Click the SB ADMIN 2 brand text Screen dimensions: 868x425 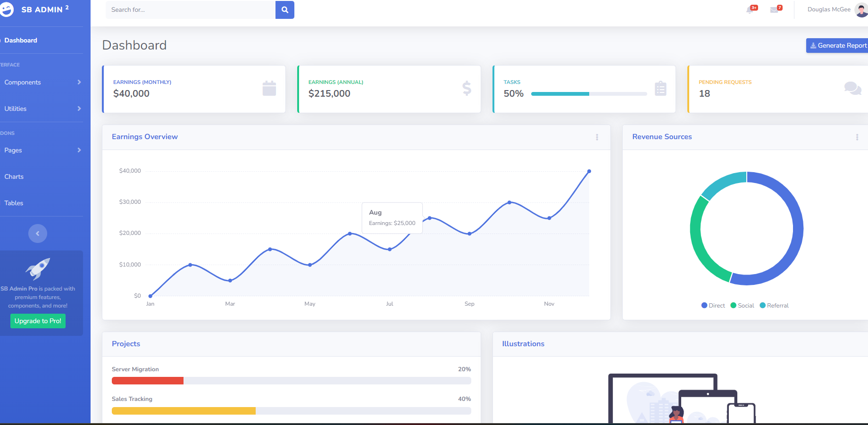pyautogui.click(x=45, y=9)
